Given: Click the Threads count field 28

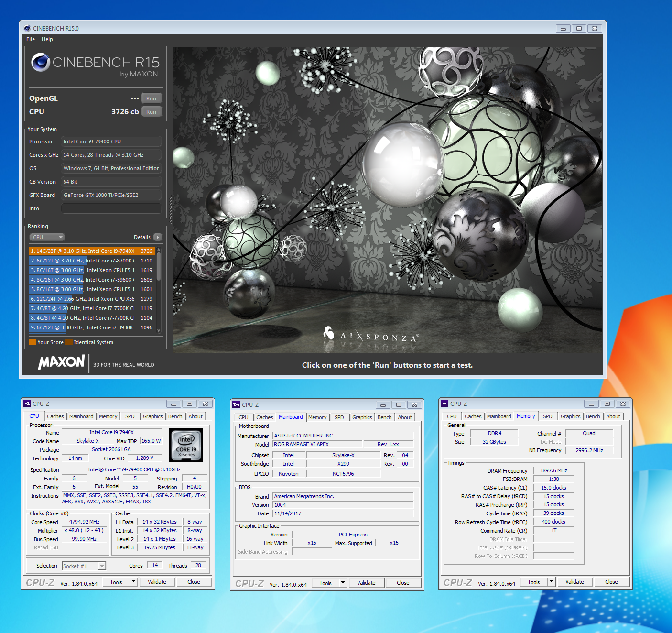Looking at the screenshot, I should 198,565.
